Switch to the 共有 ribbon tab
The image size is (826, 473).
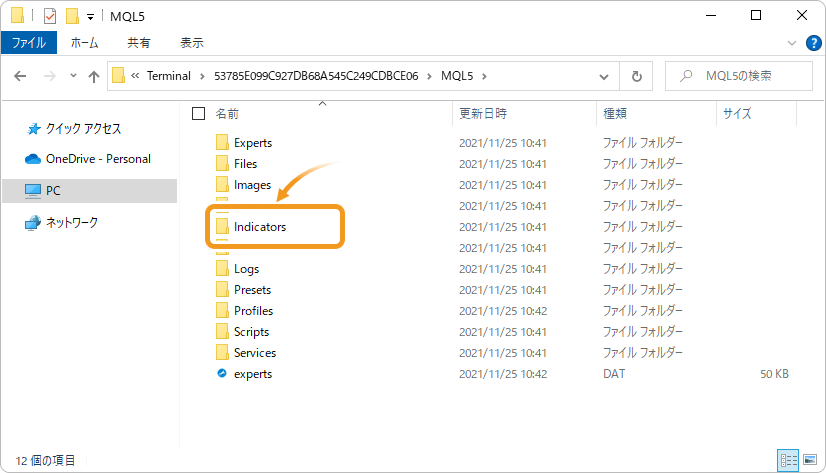click(139, 43)
